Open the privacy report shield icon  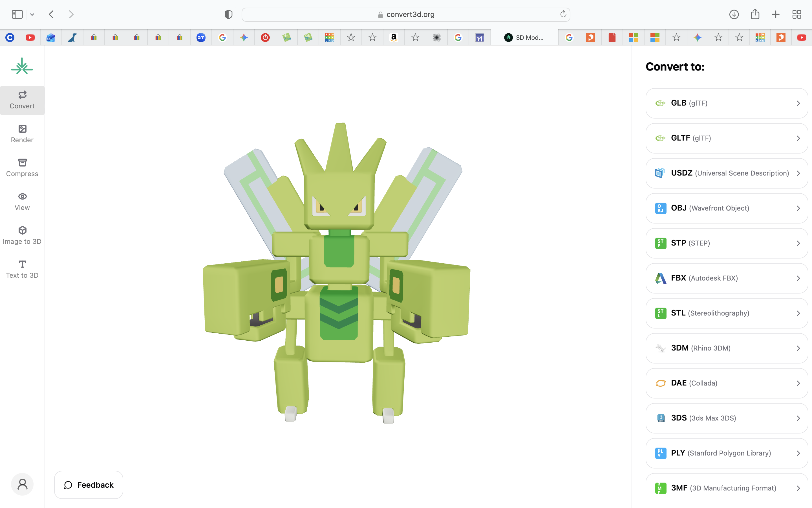coord(228,14)
